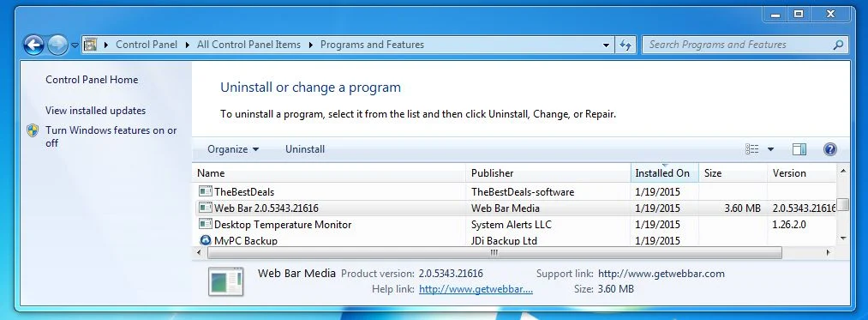Click publisher System Alerts LLC
Viewport: 868px width, 320px height.
pos(511,225)
